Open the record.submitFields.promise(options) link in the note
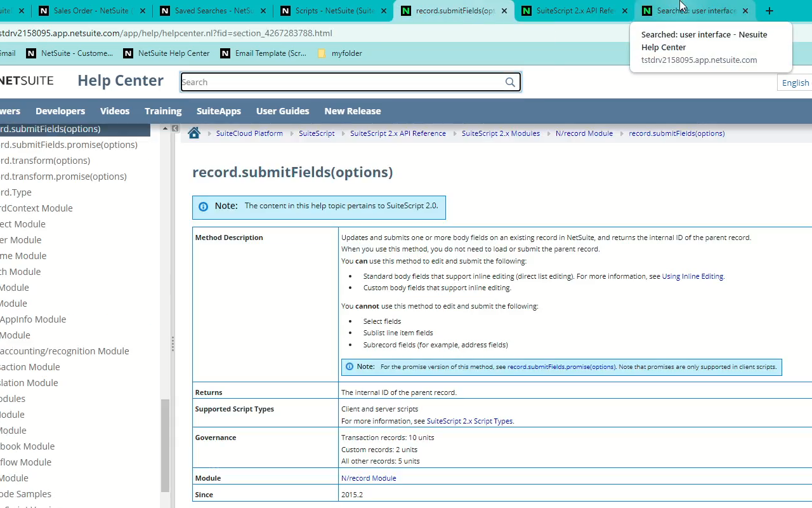The image size is (812, 508). click(561, 366)
